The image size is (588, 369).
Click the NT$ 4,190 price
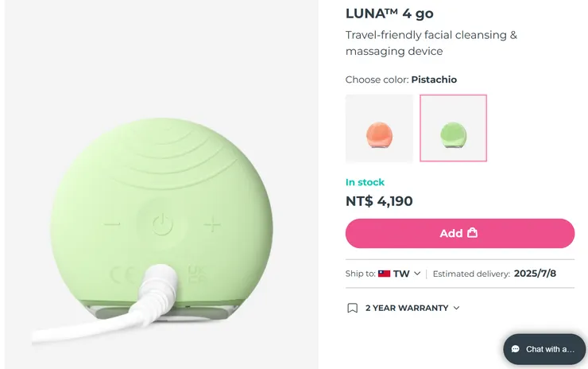379,201
